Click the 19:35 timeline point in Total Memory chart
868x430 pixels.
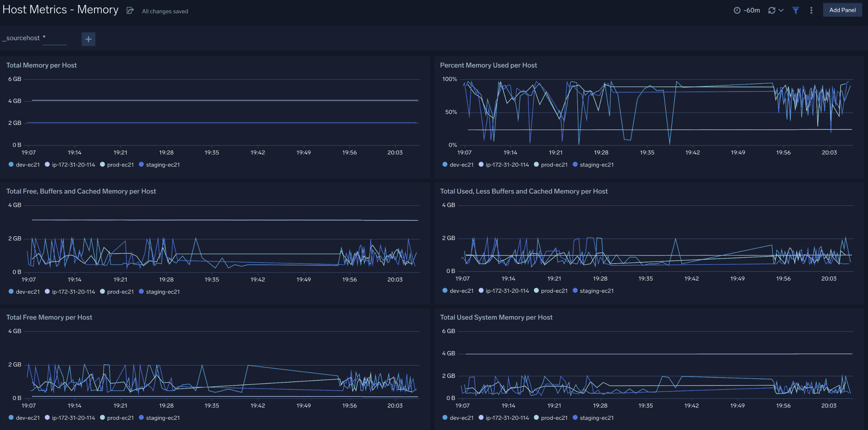pos(211,152)
